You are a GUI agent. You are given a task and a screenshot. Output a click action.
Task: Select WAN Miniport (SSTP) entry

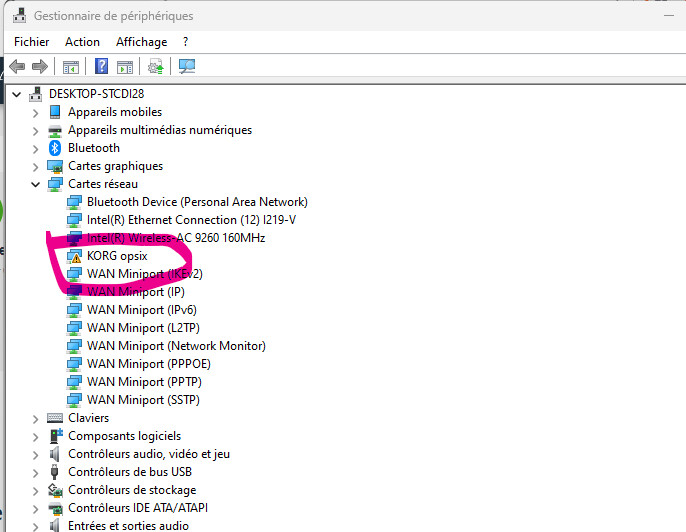pyautogui.click(x=144, y=400)
